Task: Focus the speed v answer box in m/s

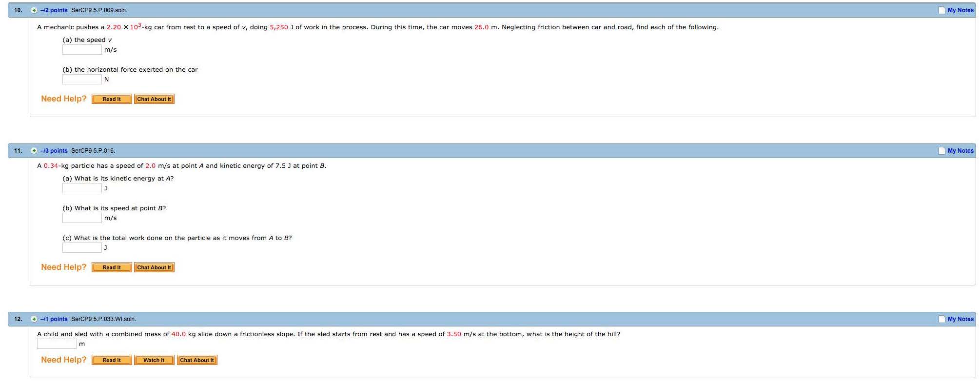Action: pyautogui.click(x=82, y=50)
